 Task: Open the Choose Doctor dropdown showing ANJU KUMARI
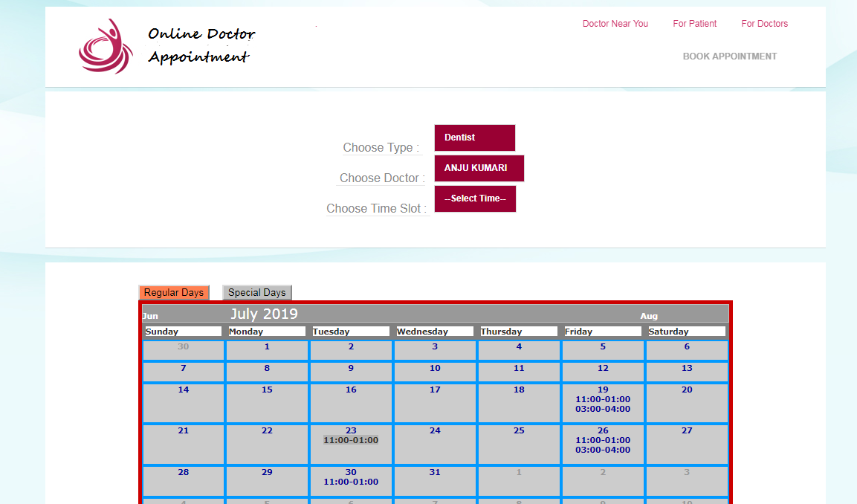479,168
